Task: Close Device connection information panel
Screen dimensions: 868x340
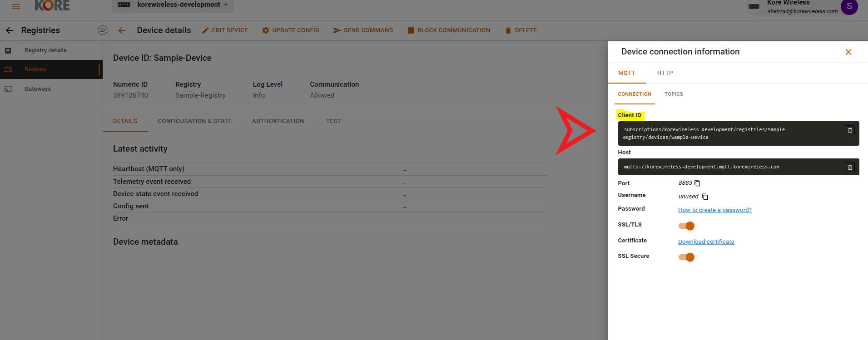Action: [x=848, y=52]
